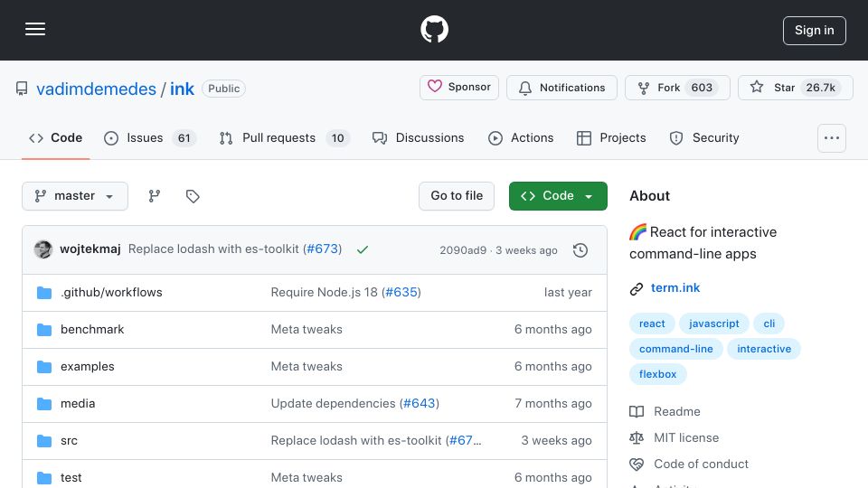Open Require Node.js 18 commit message
Screen dimensions: 868x488
(324, 292)
